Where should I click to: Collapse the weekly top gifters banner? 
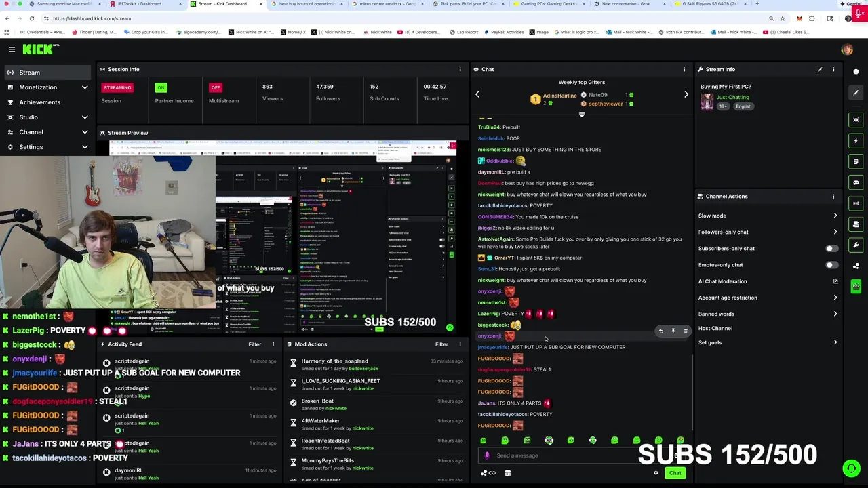click(581, 115)
